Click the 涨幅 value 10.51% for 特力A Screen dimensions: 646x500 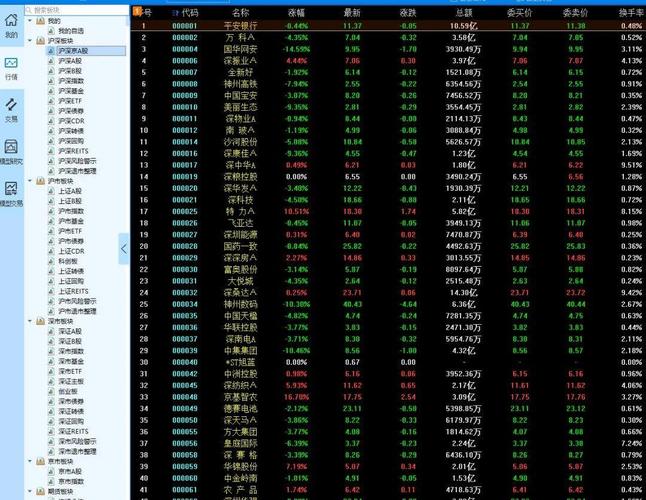click(x=296, y=211)
